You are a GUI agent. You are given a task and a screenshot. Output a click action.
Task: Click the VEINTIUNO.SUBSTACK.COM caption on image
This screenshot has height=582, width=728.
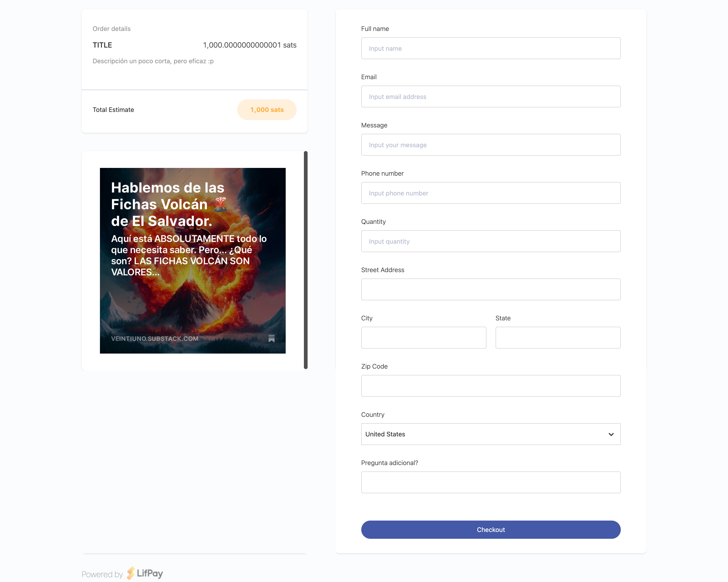(155, 338)
